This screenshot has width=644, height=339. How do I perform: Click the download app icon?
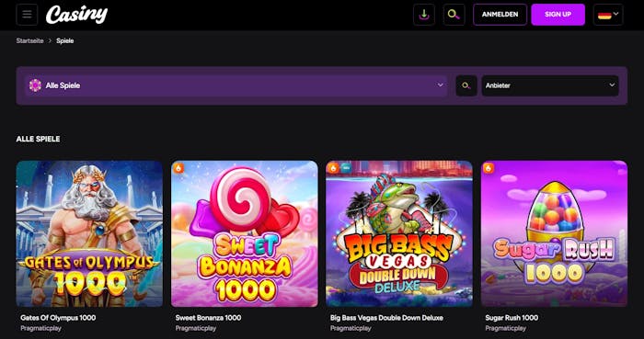[x=424, y=15]
